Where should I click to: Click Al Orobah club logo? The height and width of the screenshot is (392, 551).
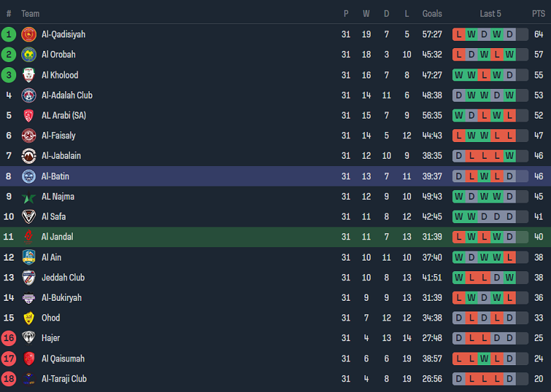(29, 54)
